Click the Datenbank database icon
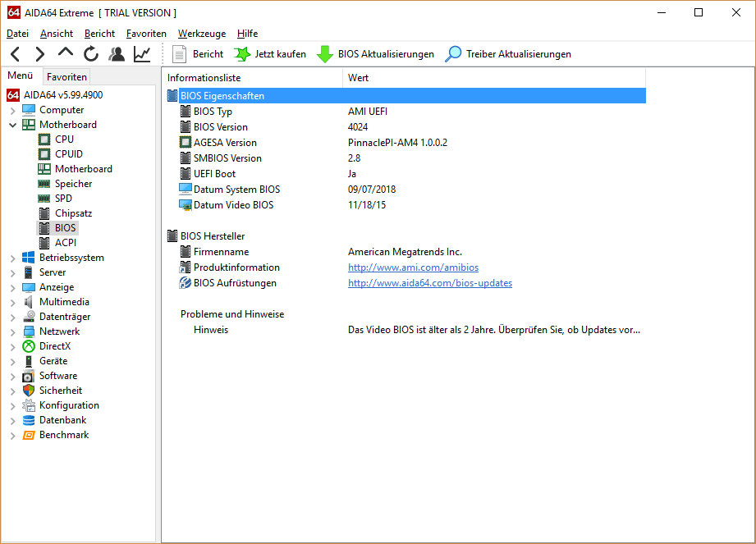The image size is (756, 544). (x=29, y=420)
